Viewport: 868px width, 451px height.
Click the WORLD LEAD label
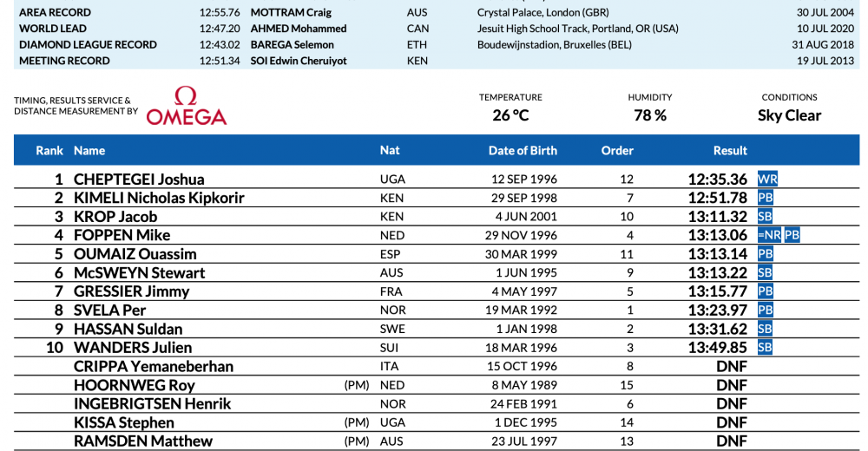click(x=53, y=29)
